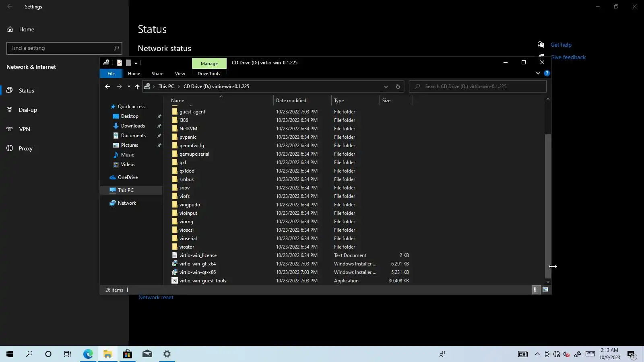
Task: Click in the Search CD Drive box
Action: (478, 86)
